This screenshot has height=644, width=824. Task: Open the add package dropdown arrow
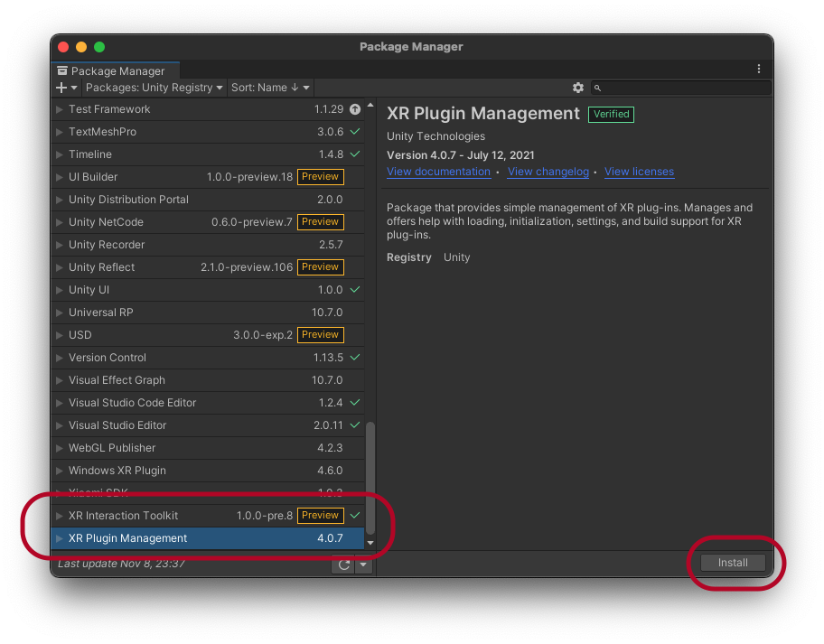[x=74, y=88]
